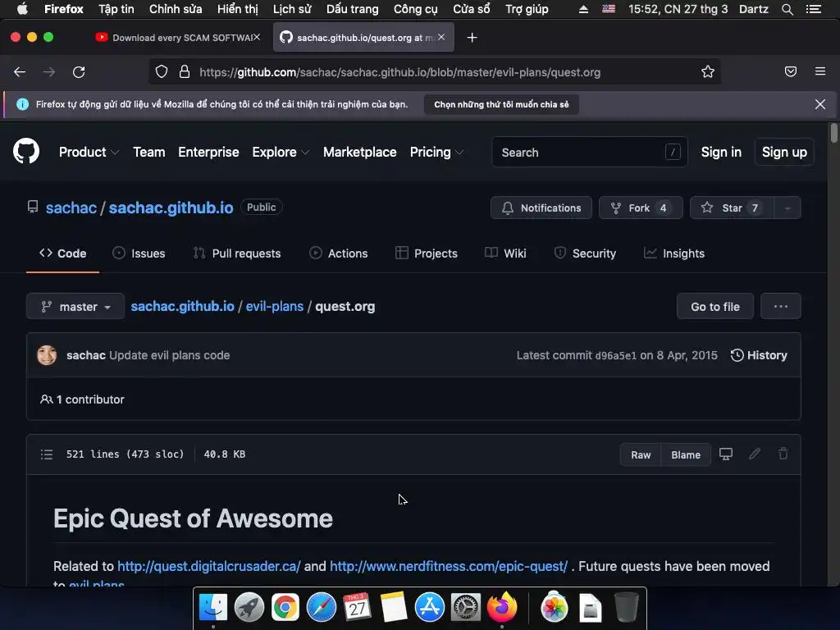Click the pencil edit file icon
Viewport: 840px width, 630px height.
pyautogui.click(x=755, y=454)
